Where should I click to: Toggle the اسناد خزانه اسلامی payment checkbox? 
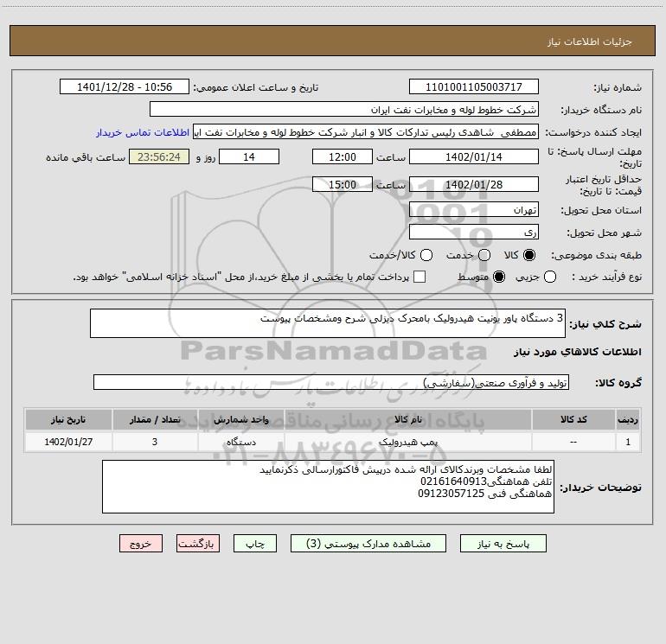pyautogui.click(x=419, y=277)
